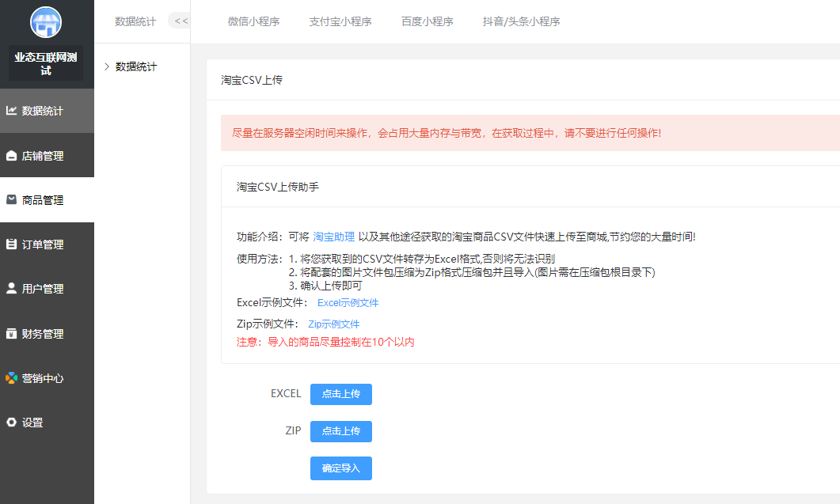
Task: Click the 数据统计 chart icon in sidebar
Action: (x=11, y=110)
